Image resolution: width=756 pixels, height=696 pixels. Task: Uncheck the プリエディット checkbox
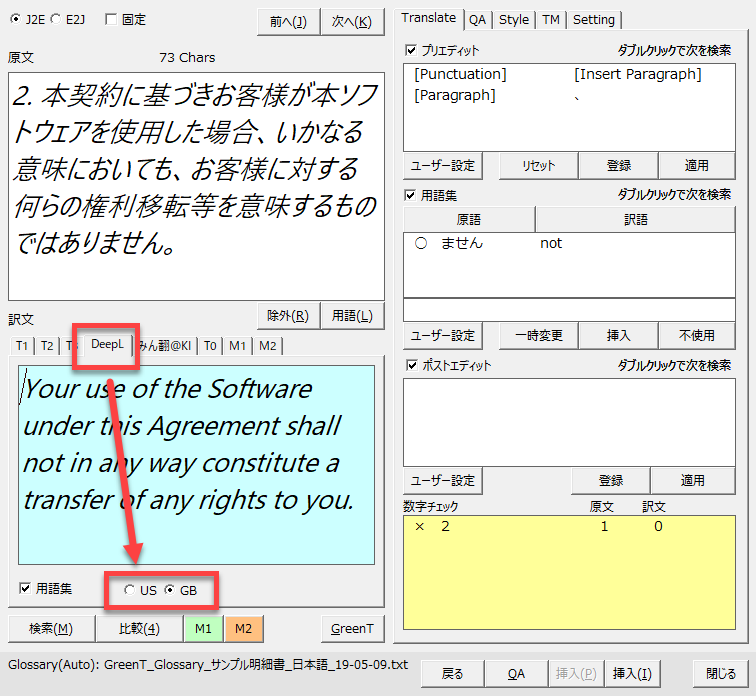[x=411, y=50]
